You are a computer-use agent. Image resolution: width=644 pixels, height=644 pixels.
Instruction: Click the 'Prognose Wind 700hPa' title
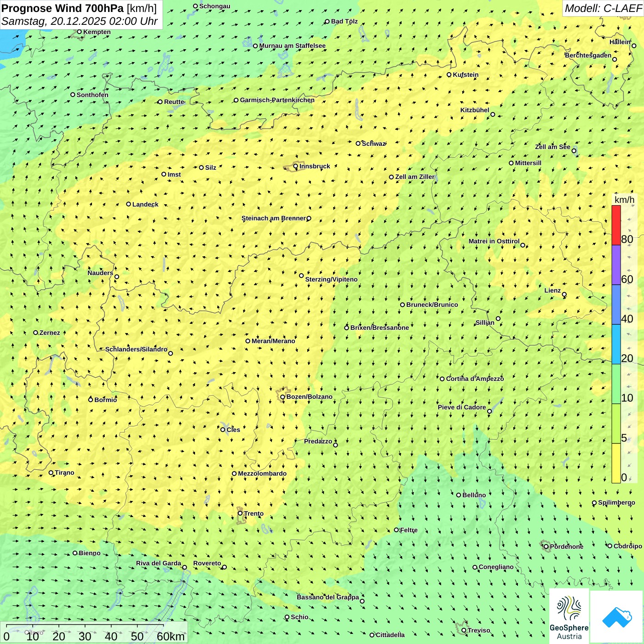(63, 8)
